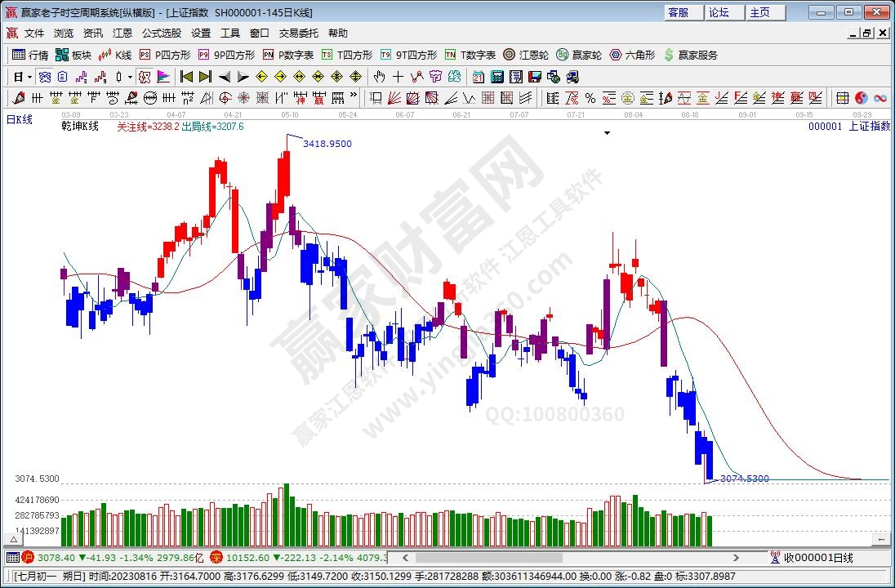This screenshot has height=588, width=895.
Task: Select the crosshair cursor tool
Action: click(398, 77)
